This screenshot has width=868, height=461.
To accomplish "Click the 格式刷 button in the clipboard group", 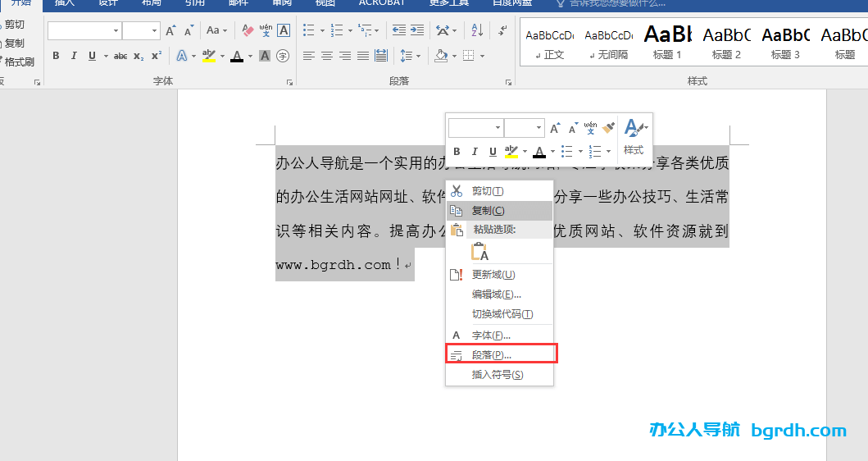I will pos(18,62).
